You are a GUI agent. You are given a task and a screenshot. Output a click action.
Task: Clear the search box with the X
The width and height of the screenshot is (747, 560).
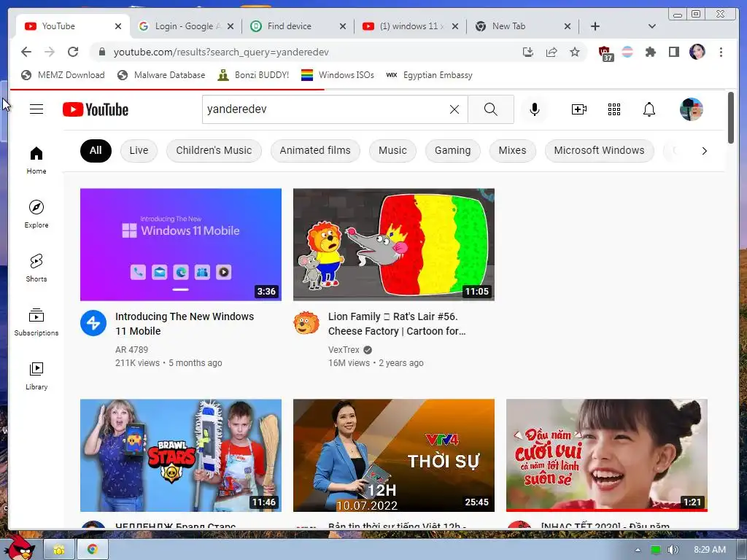[454, 109]
